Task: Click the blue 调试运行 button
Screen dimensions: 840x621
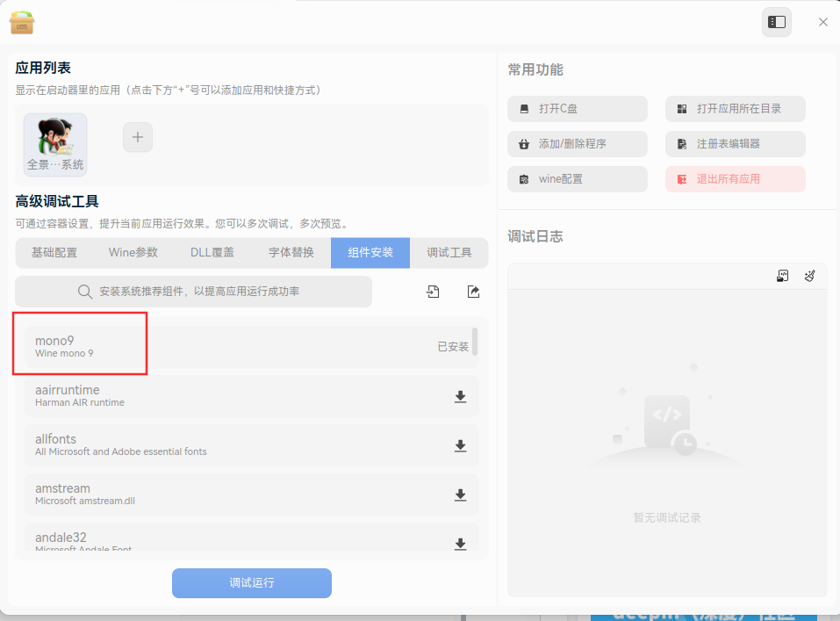Action: tap(252, 583)
